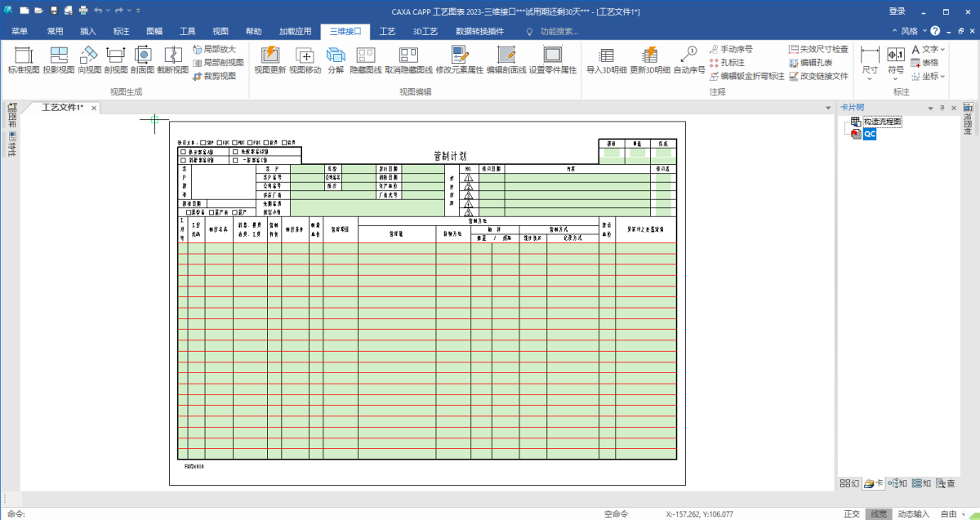Click 改变链接文件 button
The height and width of the screenshot is (520, 980).
coord(818,76)
